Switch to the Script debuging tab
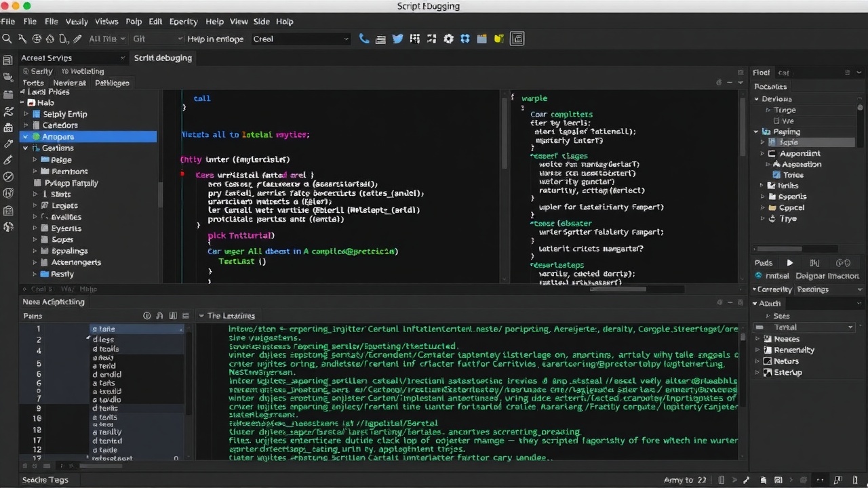Viewport: 868px width, 488px height. (163, 58)
